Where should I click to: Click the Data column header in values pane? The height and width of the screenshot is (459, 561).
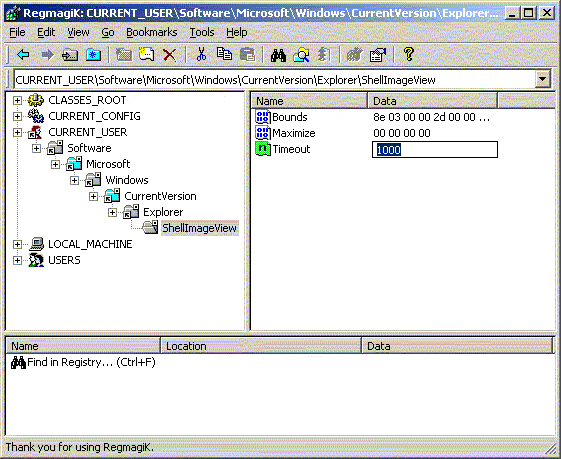(433, 101)
